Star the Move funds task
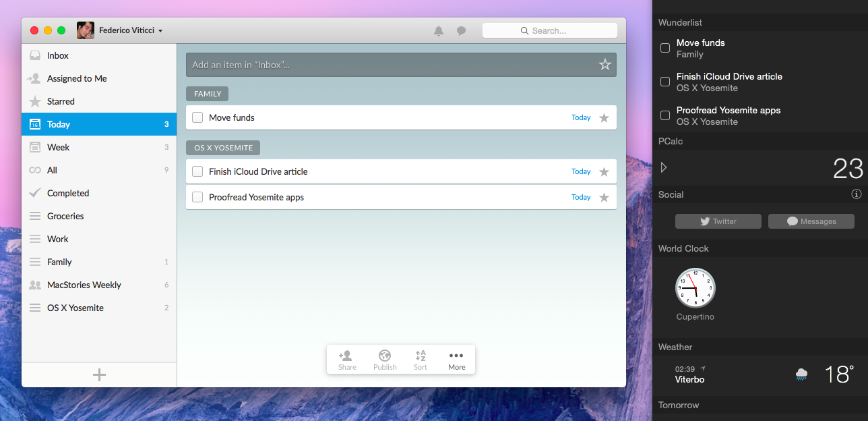This screenshot has width=868, height=421. click(604, 118)
